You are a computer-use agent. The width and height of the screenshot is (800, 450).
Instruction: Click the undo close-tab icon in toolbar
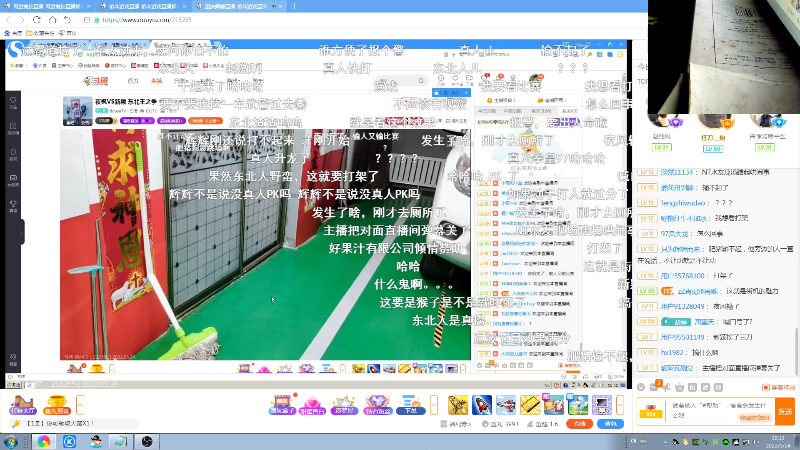pos(67,19)
